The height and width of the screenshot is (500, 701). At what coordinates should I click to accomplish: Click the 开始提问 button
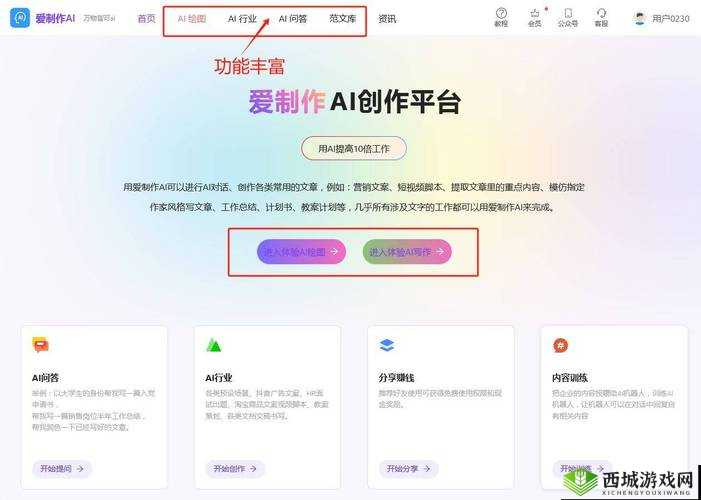pos(62,469)
